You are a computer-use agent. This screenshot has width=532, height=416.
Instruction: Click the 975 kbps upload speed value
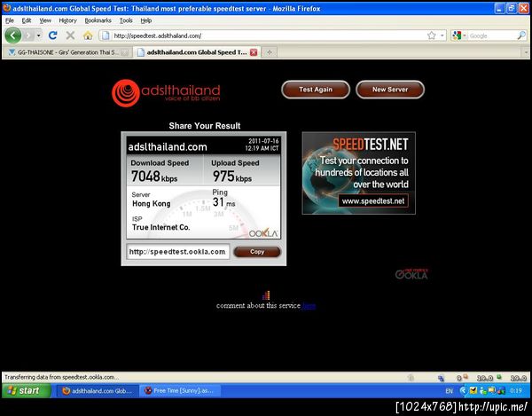click(232, 177)
